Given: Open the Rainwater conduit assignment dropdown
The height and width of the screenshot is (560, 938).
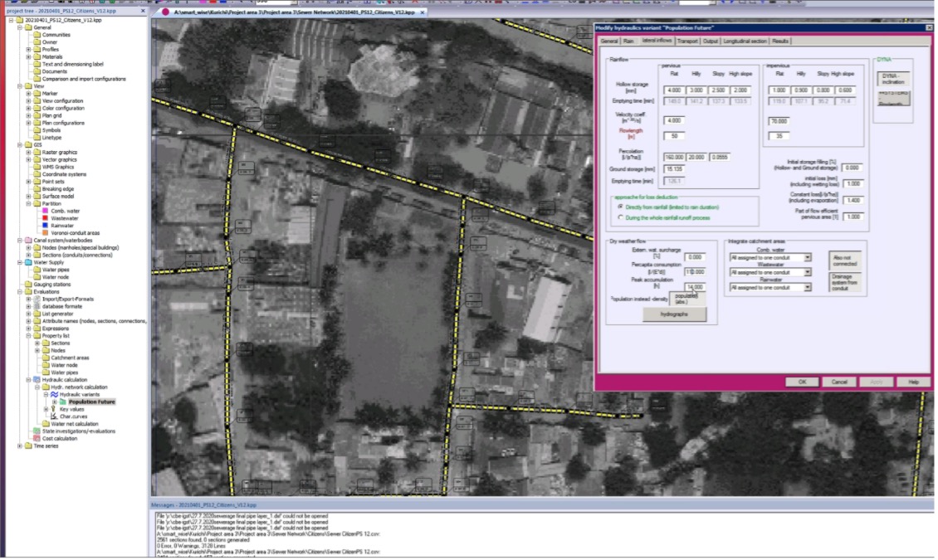Looking at the screenshot, I should click(807, 287).
